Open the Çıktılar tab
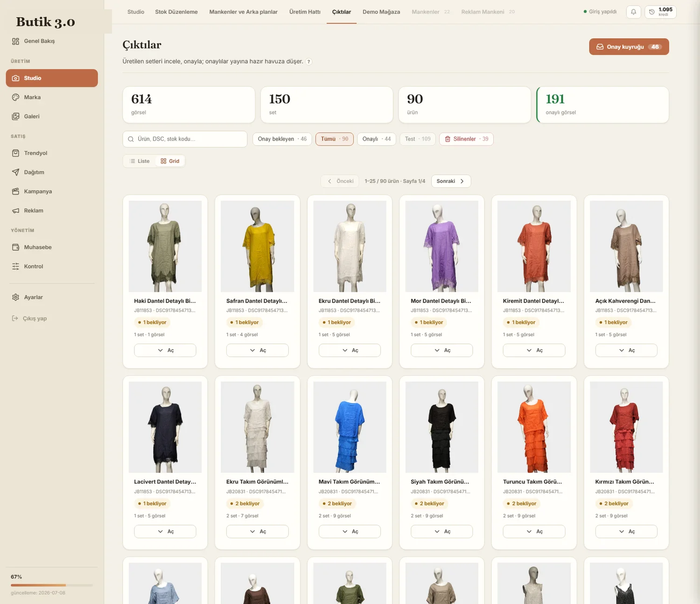This screenshot has height=604, width=700. pyautogui.click(x=342, y=12)
